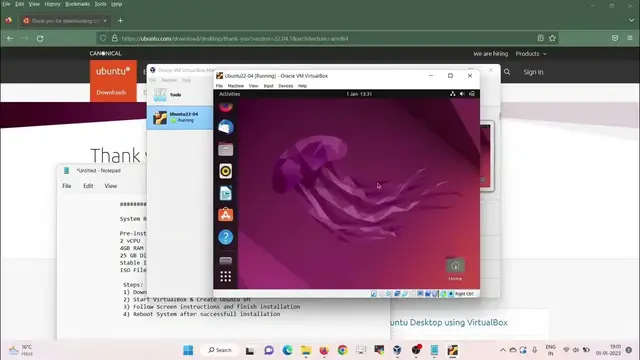The image size is (640, 360).
Task: Open Chrome from the taskbar
Action: pos(342,350)
